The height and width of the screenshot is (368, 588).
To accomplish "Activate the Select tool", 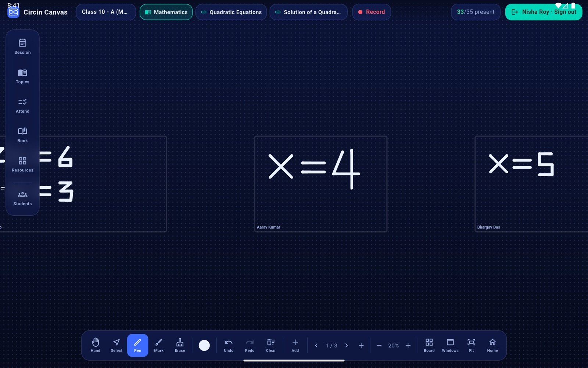I will point(116,345).
